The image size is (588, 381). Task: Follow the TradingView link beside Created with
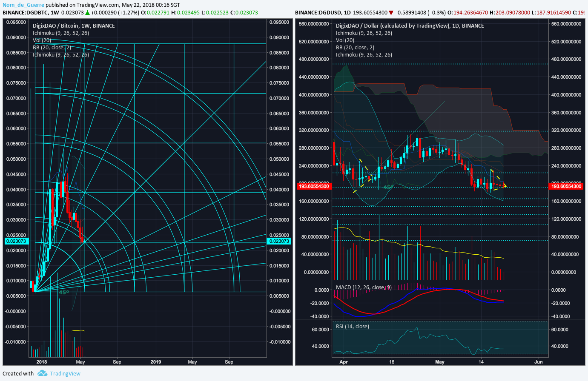coord(65,373)
